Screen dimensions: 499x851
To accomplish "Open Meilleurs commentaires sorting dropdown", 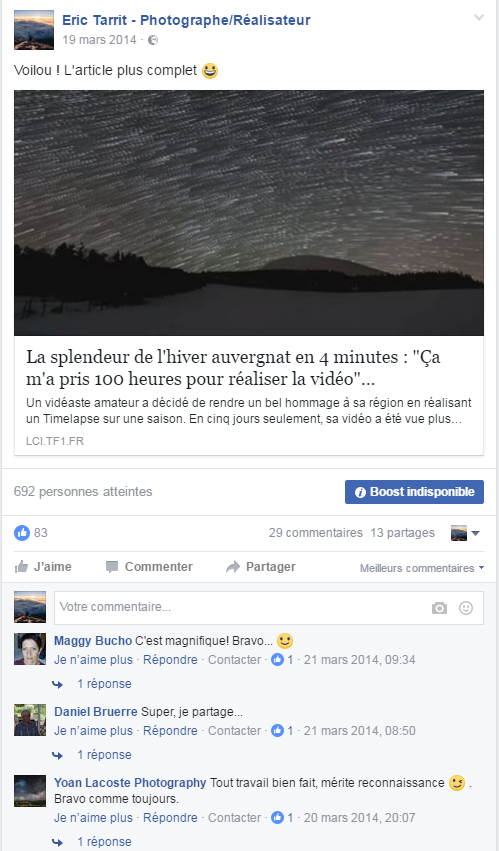I will [x=421, y=568].
